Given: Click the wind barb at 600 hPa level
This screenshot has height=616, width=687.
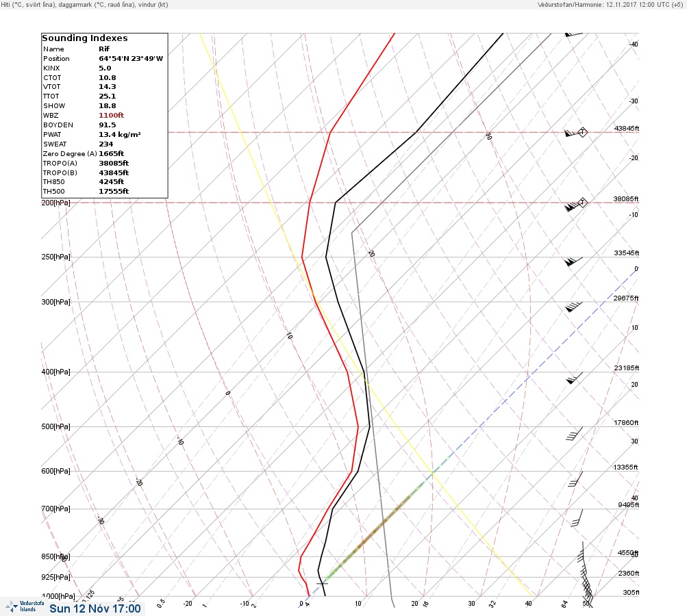Looking at the screenshot, I should coord(575,479).
